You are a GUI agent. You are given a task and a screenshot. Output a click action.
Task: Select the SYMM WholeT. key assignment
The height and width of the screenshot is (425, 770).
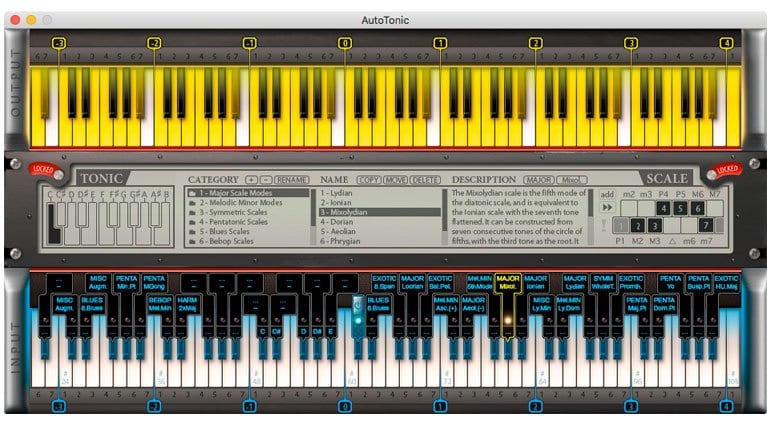click(x=603, y=283)
